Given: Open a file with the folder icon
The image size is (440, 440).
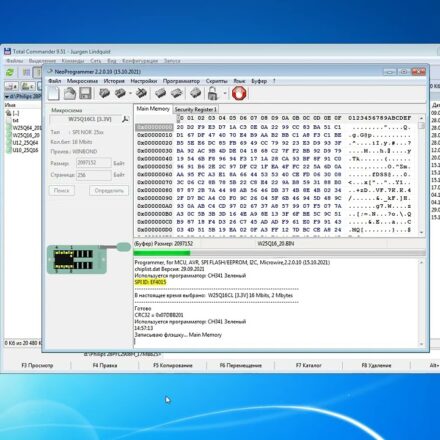Looking at the screenshot, I should (x=70, y=93).
